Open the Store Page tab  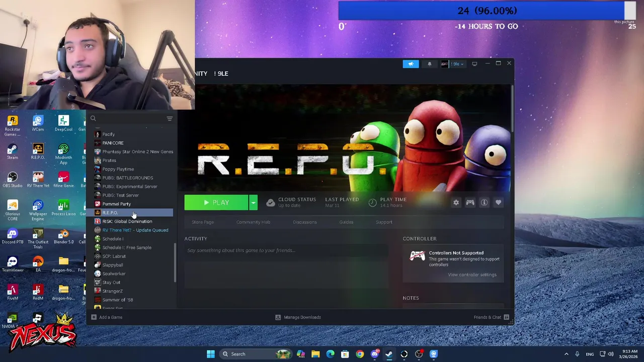click(203, 222)
